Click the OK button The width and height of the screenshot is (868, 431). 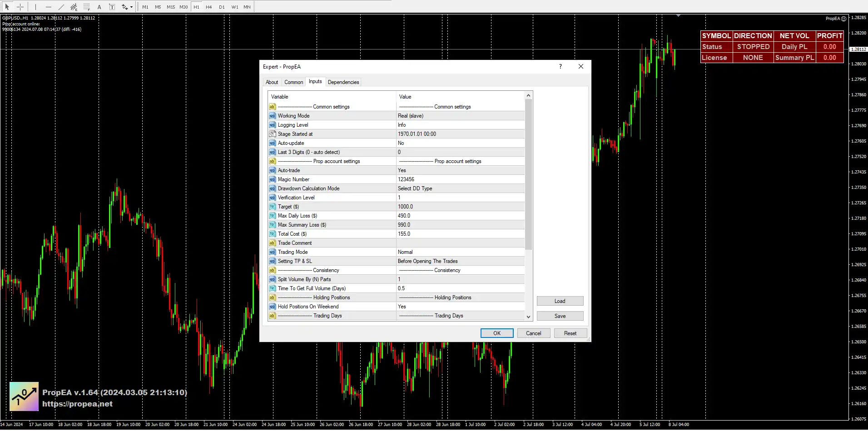pyautogui.click(x=497, y=333)
